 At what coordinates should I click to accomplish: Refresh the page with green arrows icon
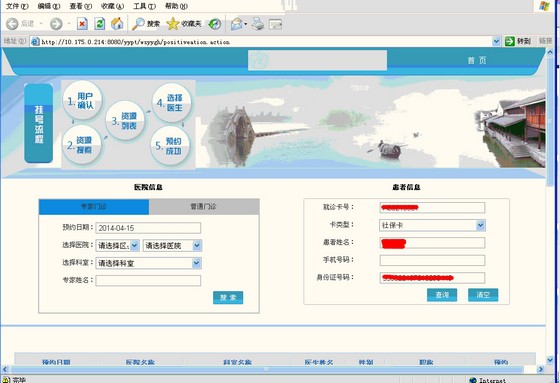coord(100,24)
